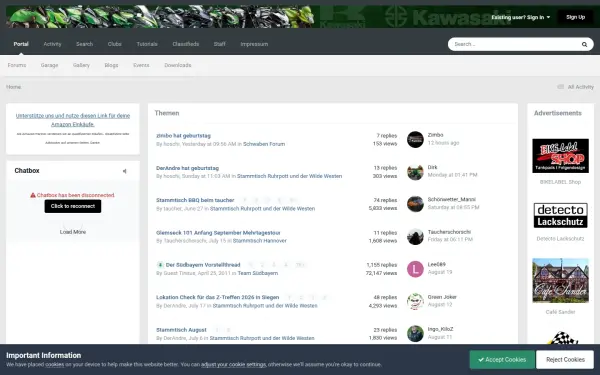The width and height of the screenshot is (600, 375).
Task: Accept Cookies in the banner
Action: point(502,360)
